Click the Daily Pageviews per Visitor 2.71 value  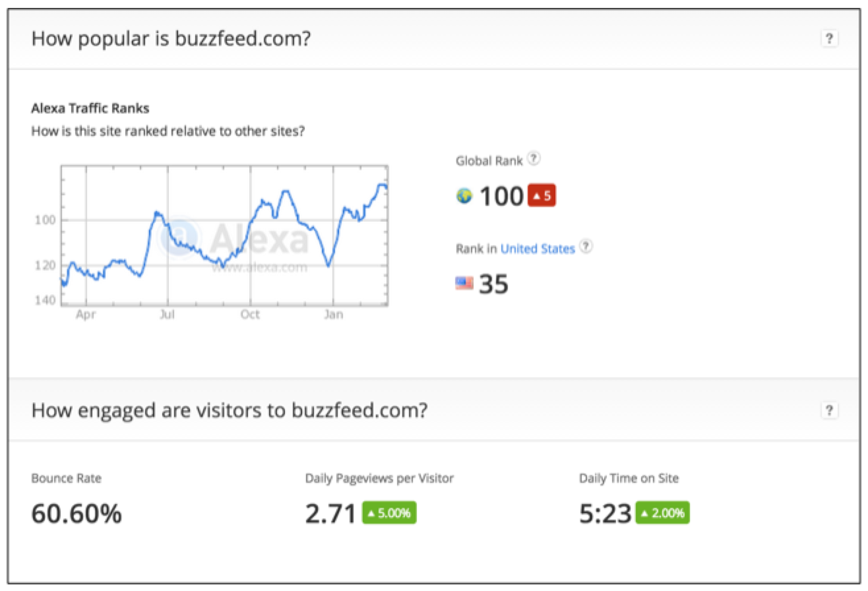[330, 513]
